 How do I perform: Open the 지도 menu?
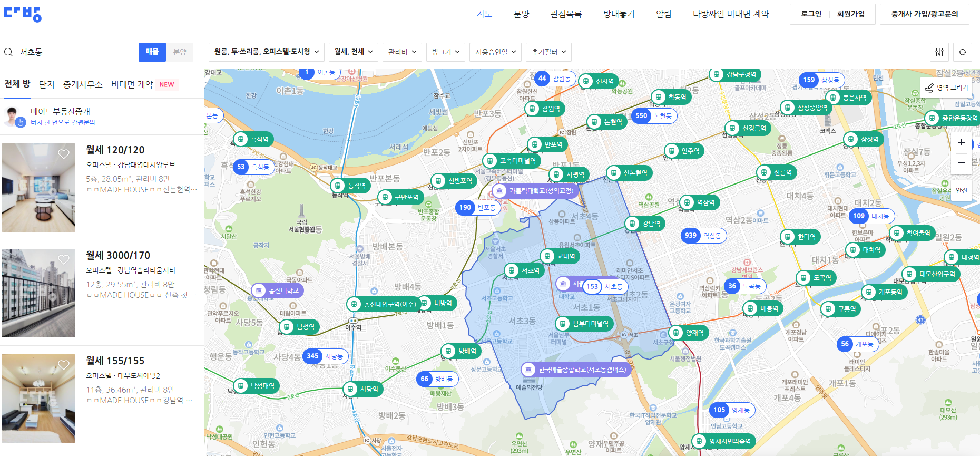click(484, 14)
